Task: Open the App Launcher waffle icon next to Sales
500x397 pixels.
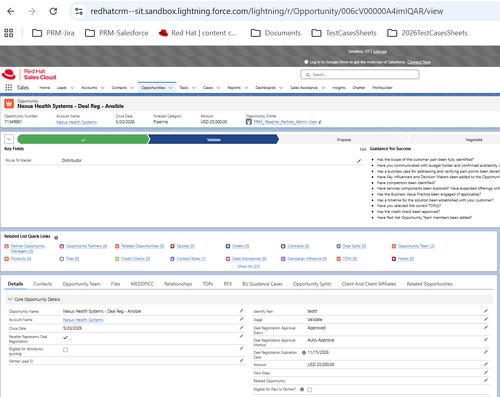Action: [x=9, y=88]
